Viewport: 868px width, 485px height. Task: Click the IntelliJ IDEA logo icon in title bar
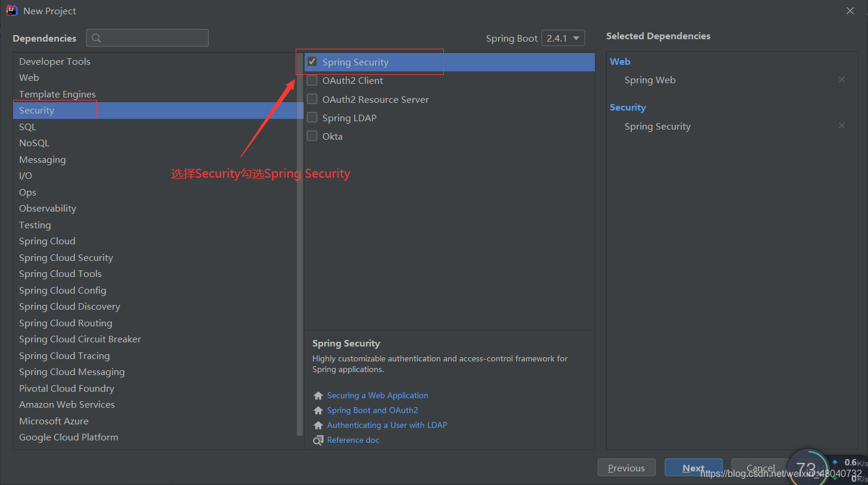[11, 11]
